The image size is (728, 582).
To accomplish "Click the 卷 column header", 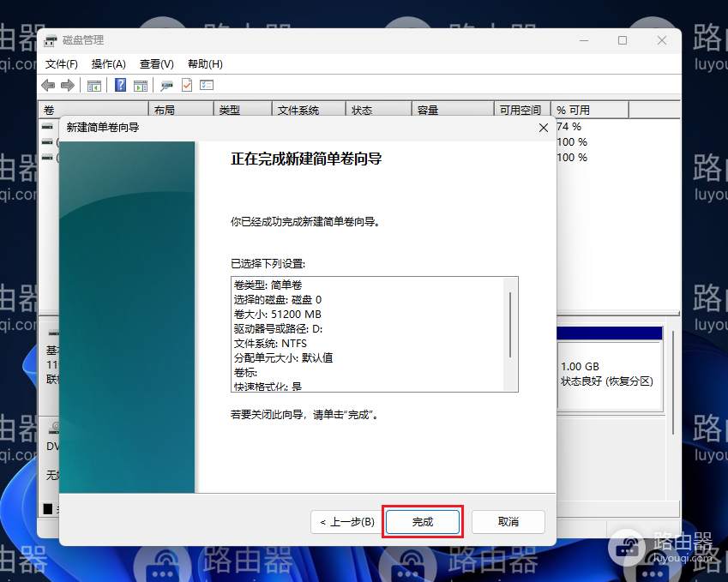I will click(93, 110).
